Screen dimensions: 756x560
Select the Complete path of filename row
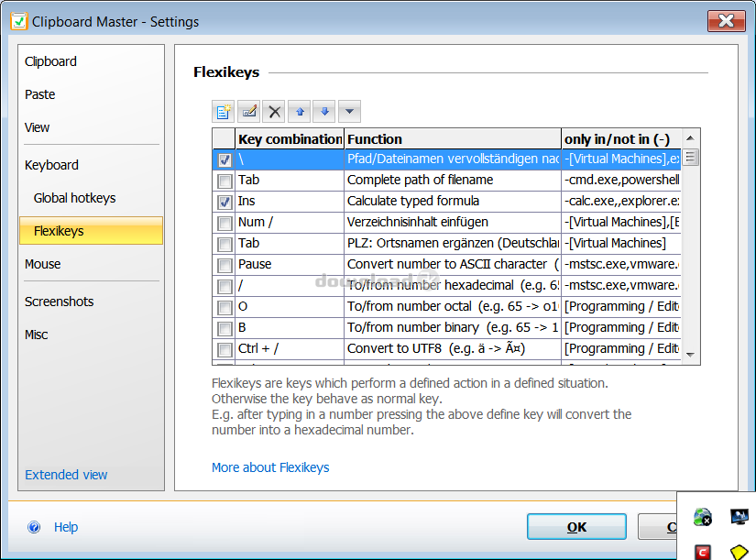point(446,181)
